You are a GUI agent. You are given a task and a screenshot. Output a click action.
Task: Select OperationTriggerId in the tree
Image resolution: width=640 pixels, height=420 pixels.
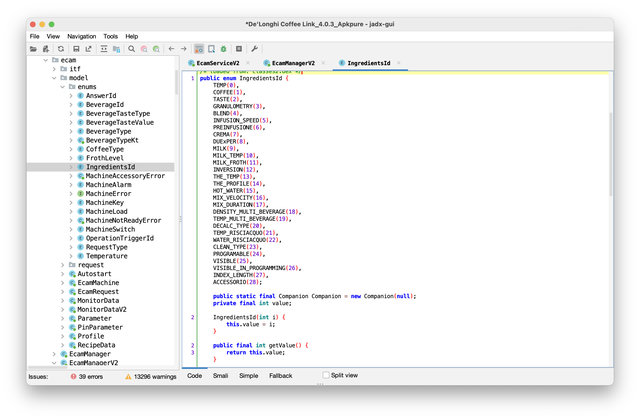(x=120, y=238)
